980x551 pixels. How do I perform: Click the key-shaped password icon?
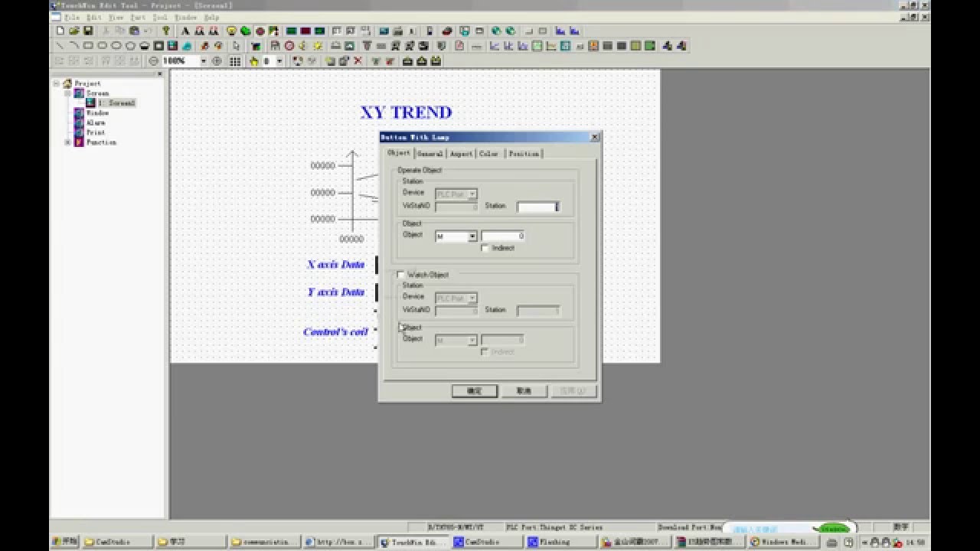(x=166, y=31)
